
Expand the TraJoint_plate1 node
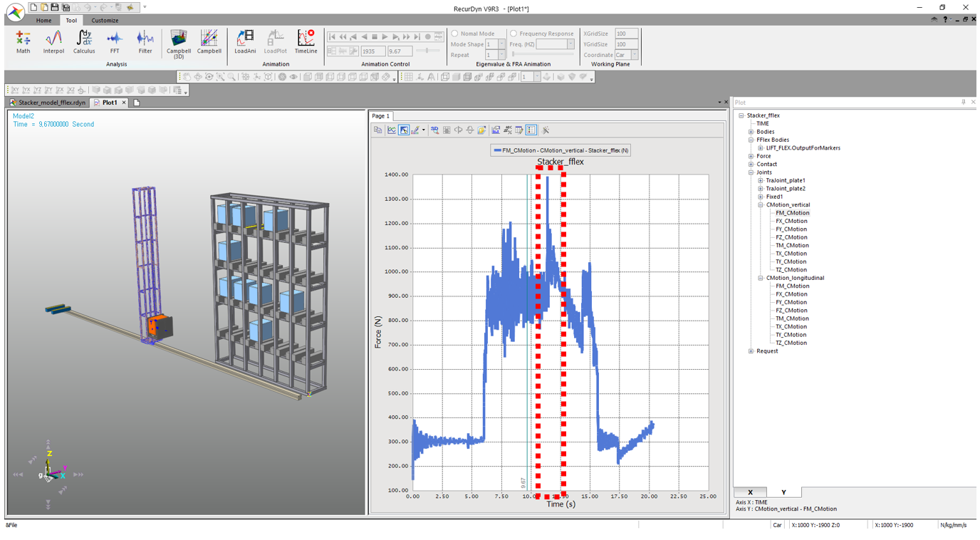tap(760, 181)
